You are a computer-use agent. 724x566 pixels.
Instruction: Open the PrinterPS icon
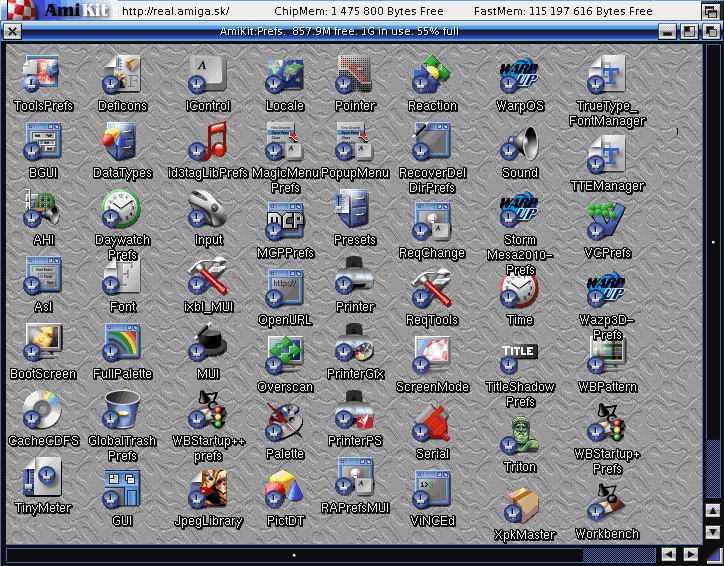(355, 409)
